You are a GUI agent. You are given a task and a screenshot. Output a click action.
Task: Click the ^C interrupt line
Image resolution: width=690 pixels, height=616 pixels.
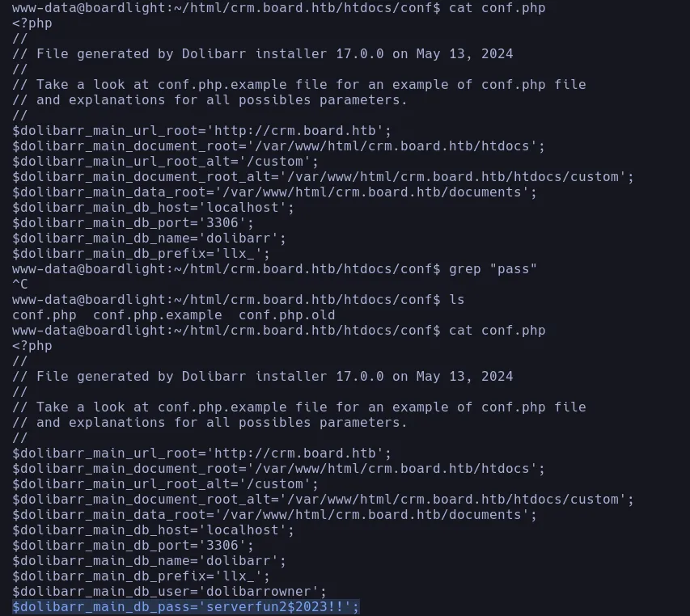[20, 284]
